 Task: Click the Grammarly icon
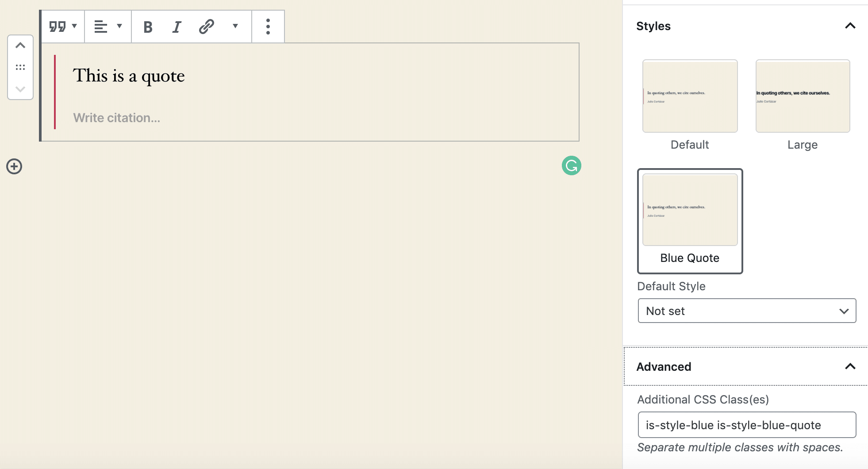[x=571, y=165]
